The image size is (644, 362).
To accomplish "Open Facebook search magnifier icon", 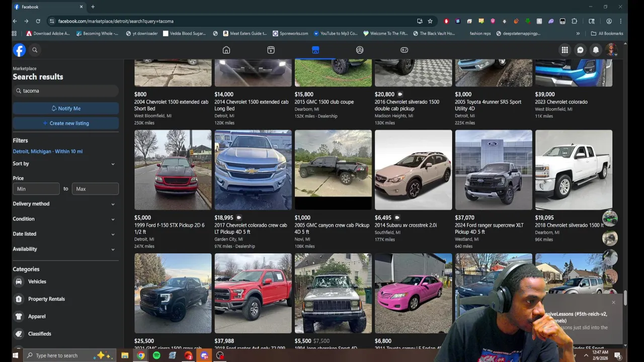I will click(35, 50).
